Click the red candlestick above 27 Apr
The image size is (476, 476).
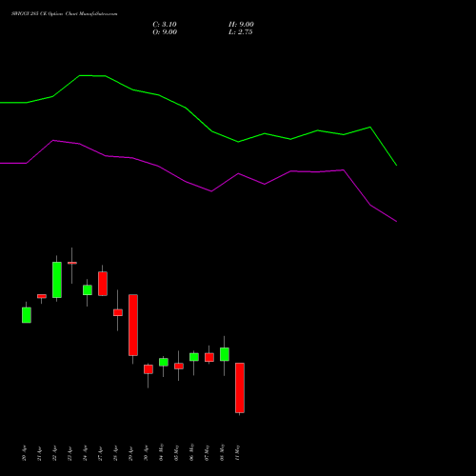(103, 284)
